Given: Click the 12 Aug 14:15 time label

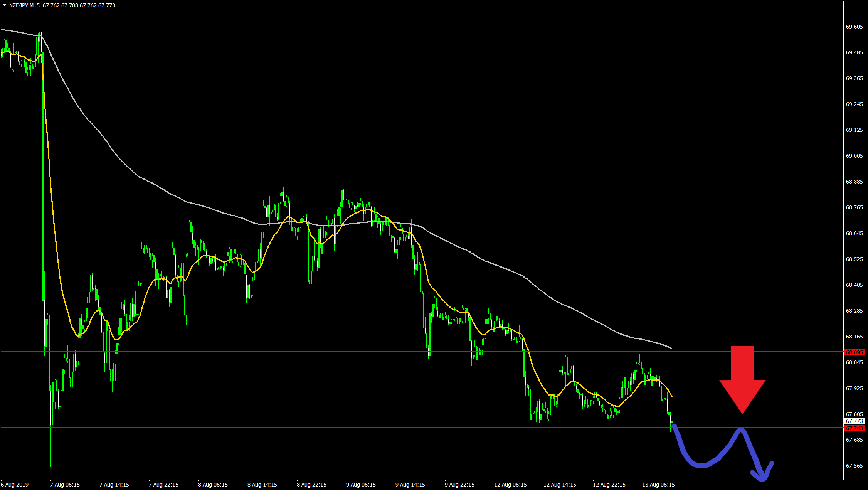Looking at the screenshot, I should coord(560,485).
